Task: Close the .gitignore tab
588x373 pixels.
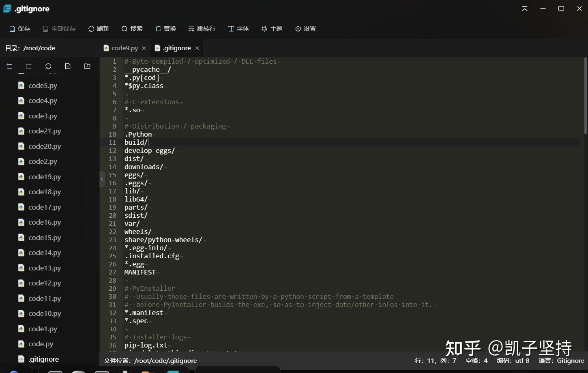Action: 197,48
